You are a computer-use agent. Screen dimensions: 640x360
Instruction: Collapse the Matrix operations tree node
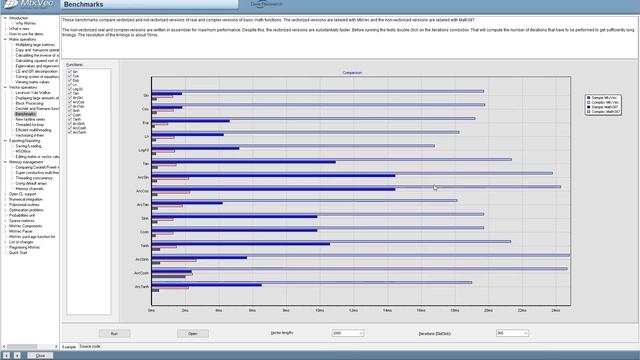click(5, 39)
